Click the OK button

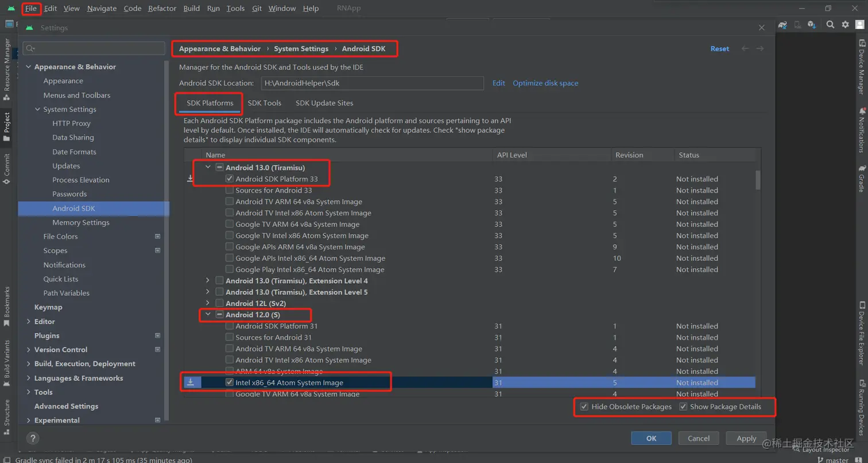tap(651, 438)
